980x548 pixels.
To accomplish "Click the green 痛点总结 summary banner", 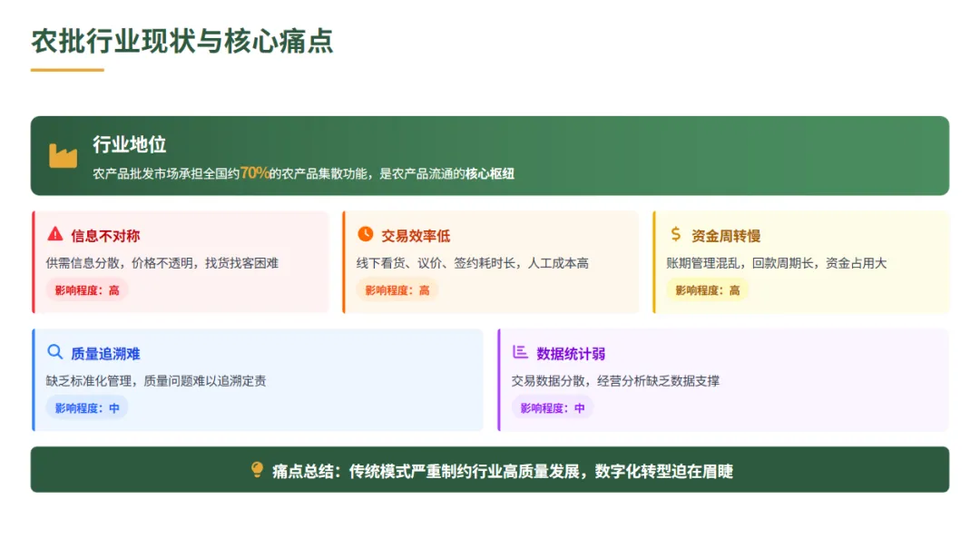I will 490,472.
